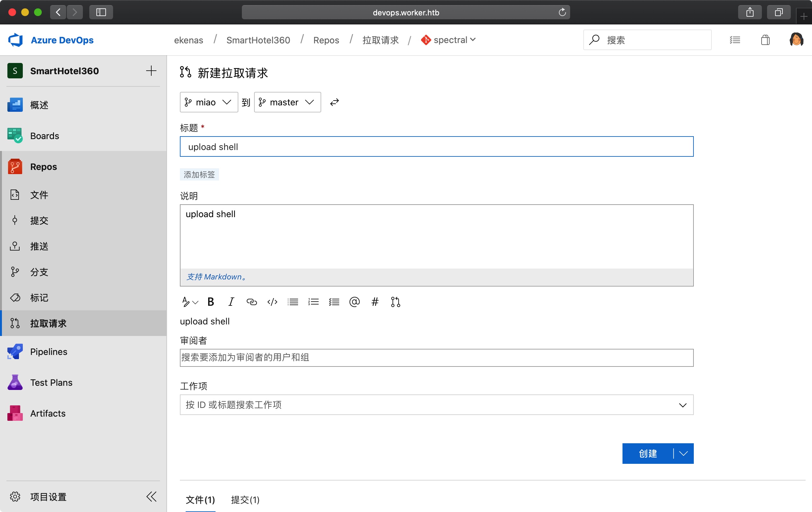
Task: Toggle the browser sidebar panel
Action: [x=101, y=13]
